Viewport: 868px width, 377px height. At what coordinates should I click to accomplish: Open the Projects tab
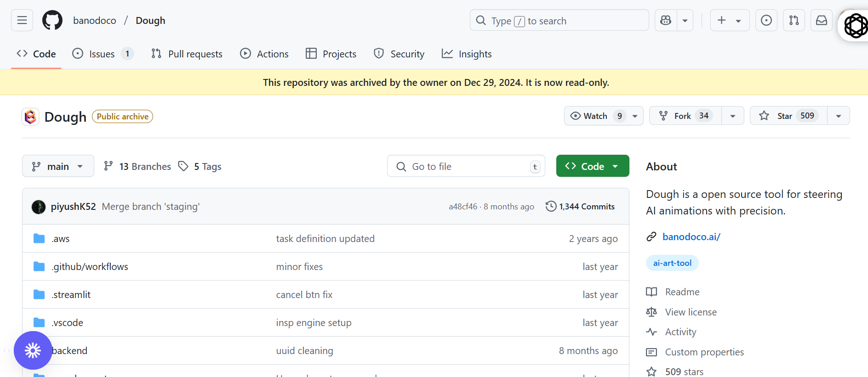point(331,54)
